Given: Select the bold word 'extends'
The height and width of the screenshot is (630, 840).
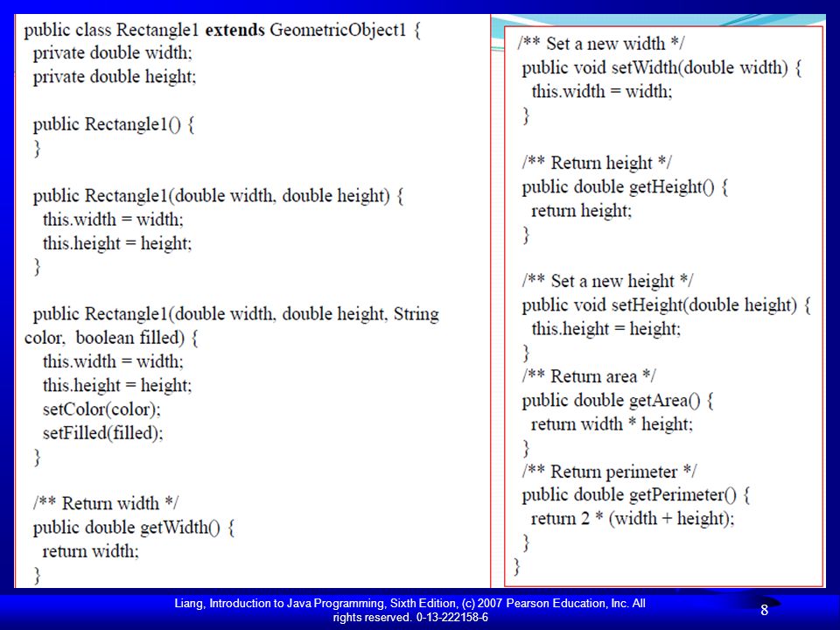Looking at the screenshot, I should 235,30.
